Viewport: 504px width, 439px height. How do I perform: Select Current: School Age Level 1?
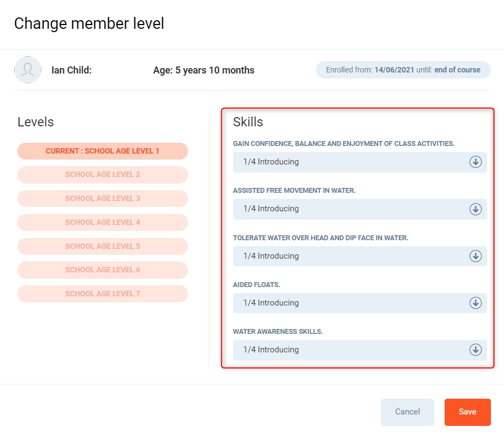pos(102,151)
